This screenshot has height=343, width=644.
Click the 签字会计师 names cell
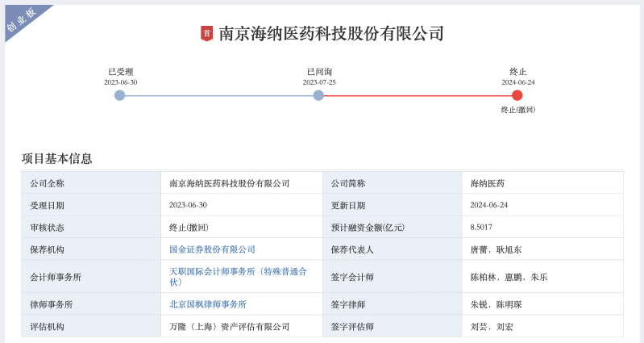pos(509,277)
